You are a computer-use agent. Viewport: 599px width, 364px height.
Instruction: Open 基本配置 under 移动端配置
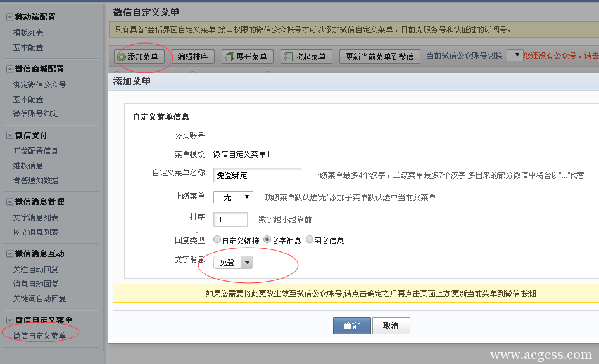click(x=28, y=47)
